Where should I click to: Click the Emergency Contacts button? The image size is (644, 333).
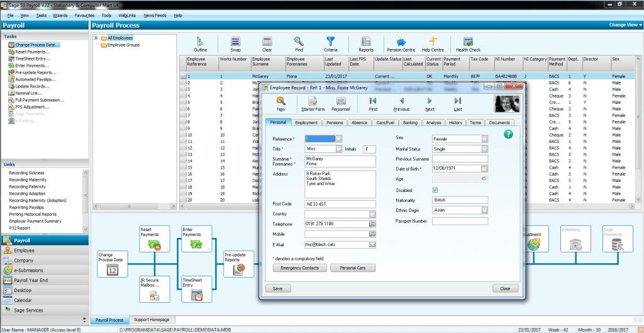coord(300,268)
